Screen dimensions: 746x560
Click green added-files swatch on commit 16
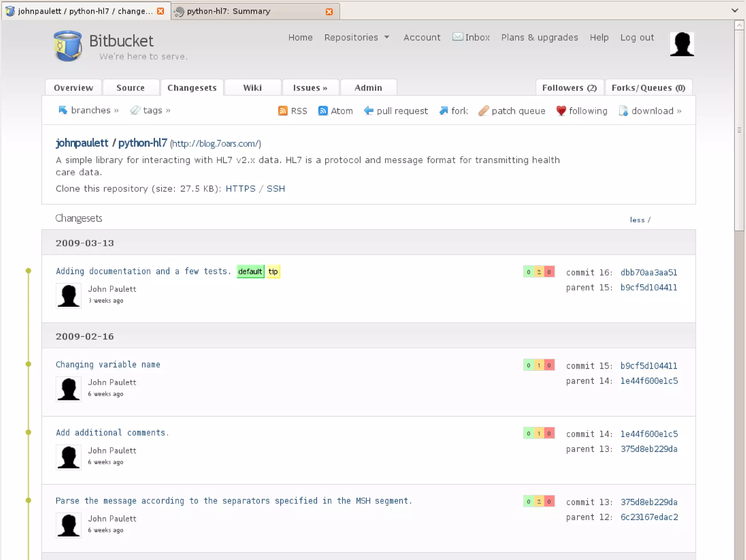pos(529,272)
